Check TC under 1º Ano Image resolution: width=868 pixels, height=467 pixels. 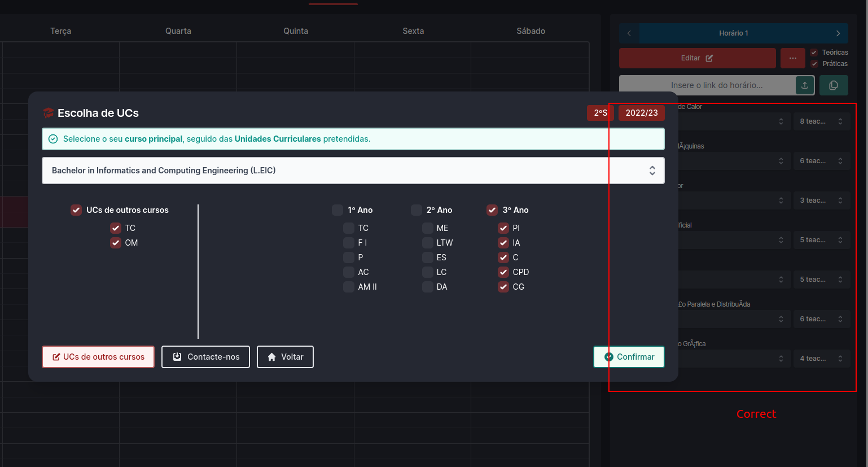pyautogui.click(x=349, y=228)
